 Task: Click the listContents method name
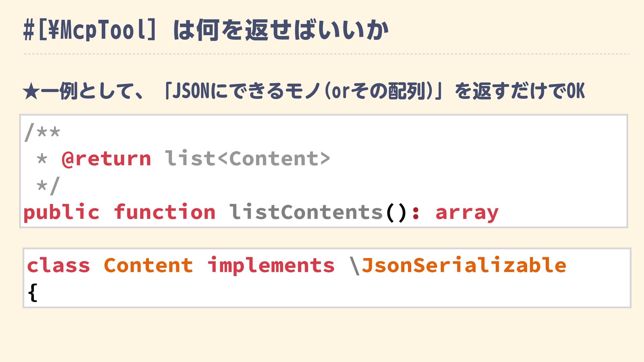pyautogui.click(x=306, y=212)
